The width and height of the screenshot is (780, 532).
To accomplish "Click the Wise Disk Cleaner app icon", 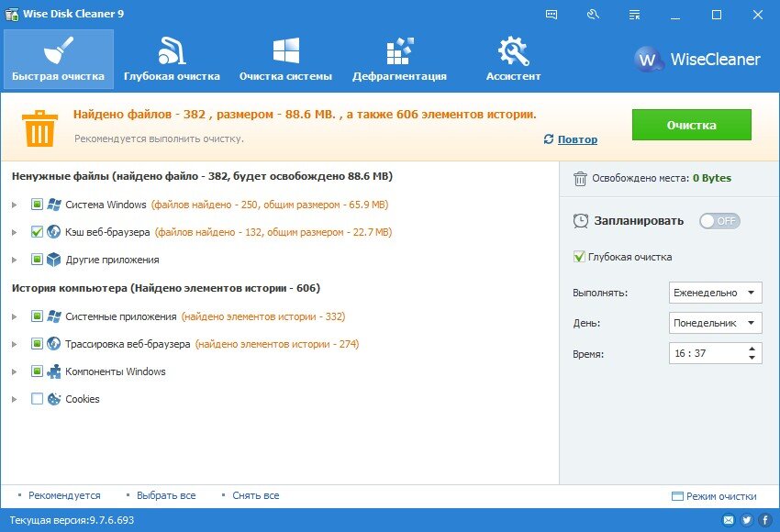I will [x=11, y=14].
